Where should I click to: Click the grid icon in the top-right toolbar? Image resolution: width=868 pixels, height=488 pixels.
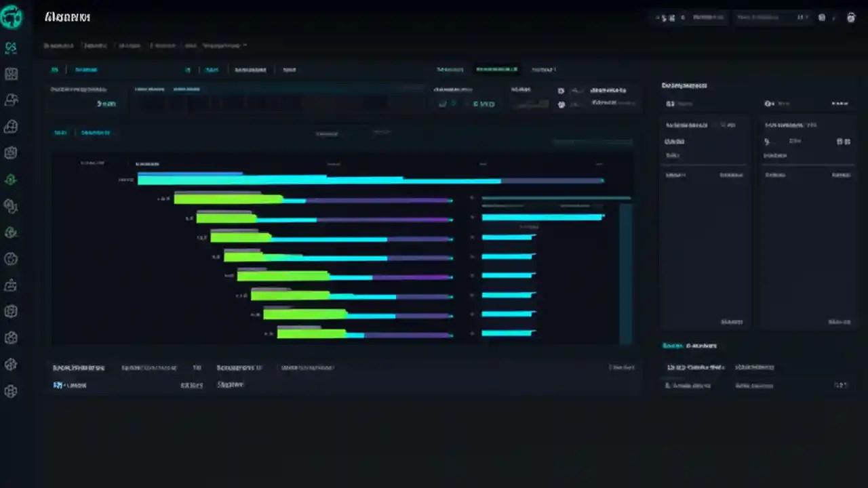(x=822, y=17)
